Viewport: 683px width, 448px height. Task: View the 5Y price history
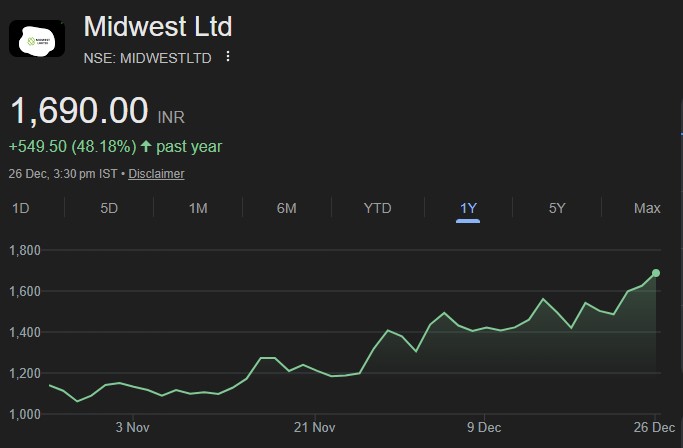(557, 208)
